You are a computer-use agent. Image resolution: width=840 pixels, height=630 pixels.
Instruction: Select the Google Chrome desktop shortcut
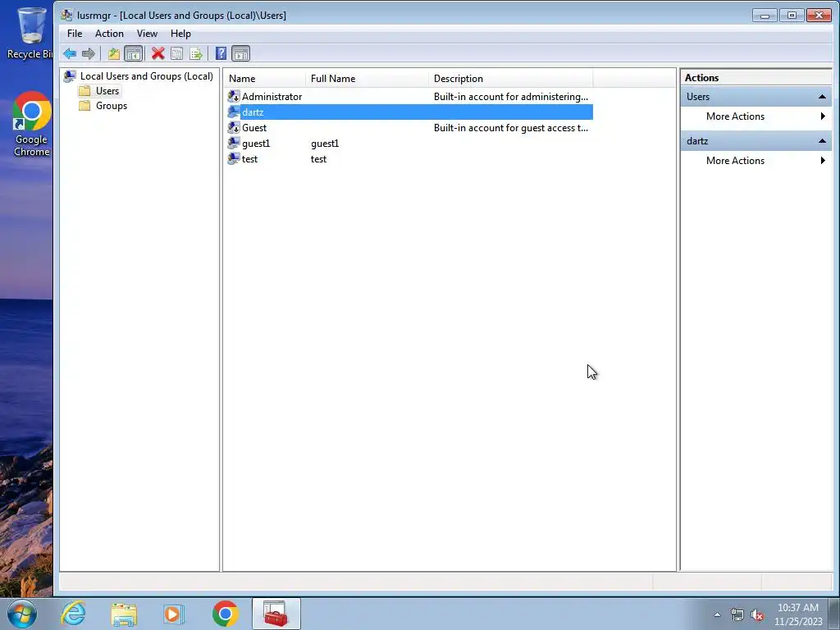pos(32,125)
